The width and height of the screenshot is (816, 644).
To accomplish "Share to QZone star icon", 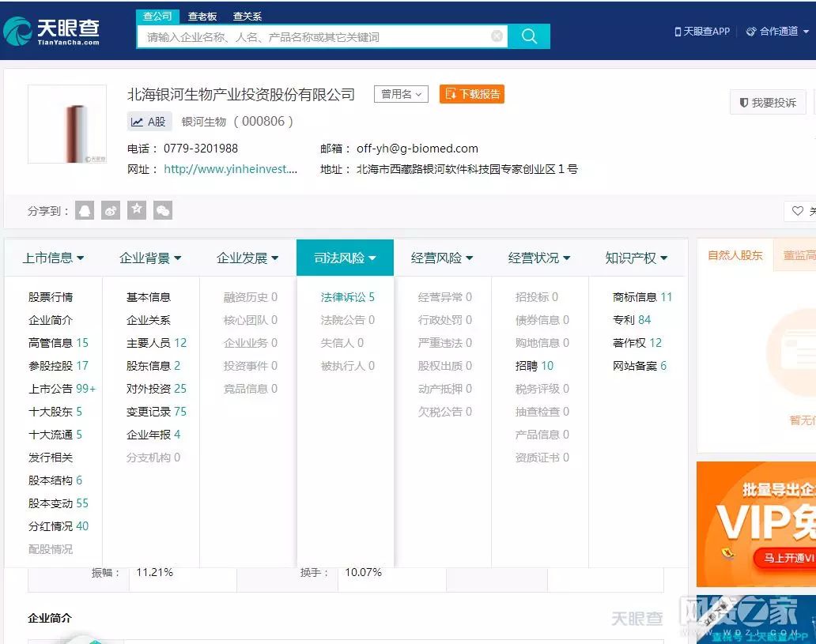I will pos(137,210).
